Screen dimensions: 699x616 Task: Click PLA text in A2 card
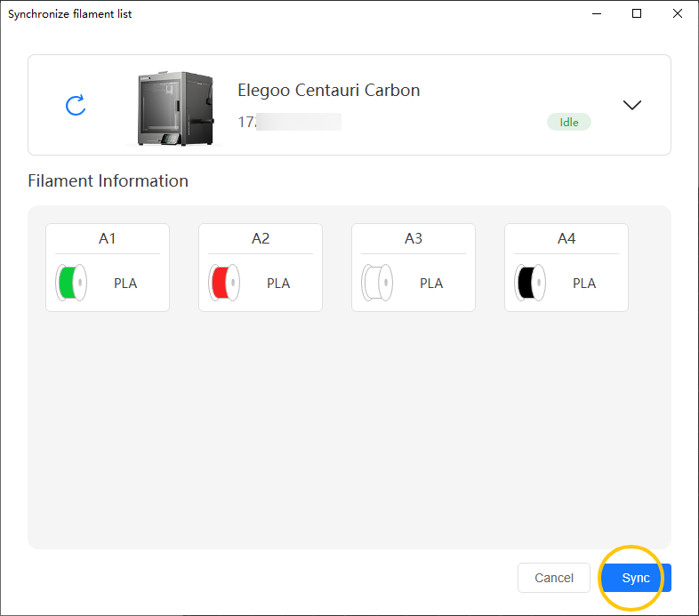[278, 284]
